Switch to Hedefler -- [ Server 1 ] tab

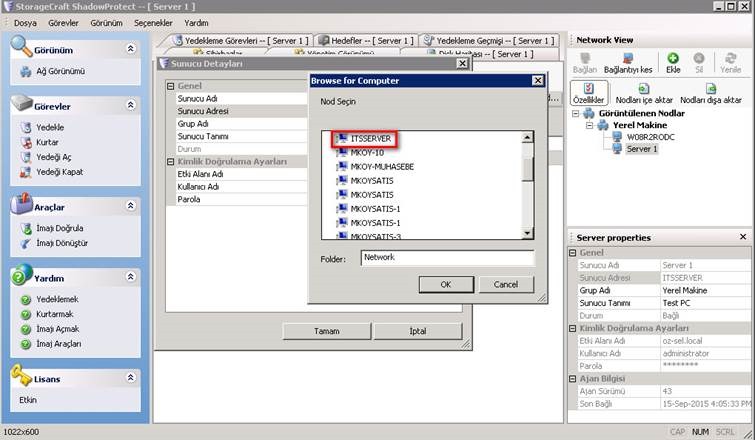366,41
